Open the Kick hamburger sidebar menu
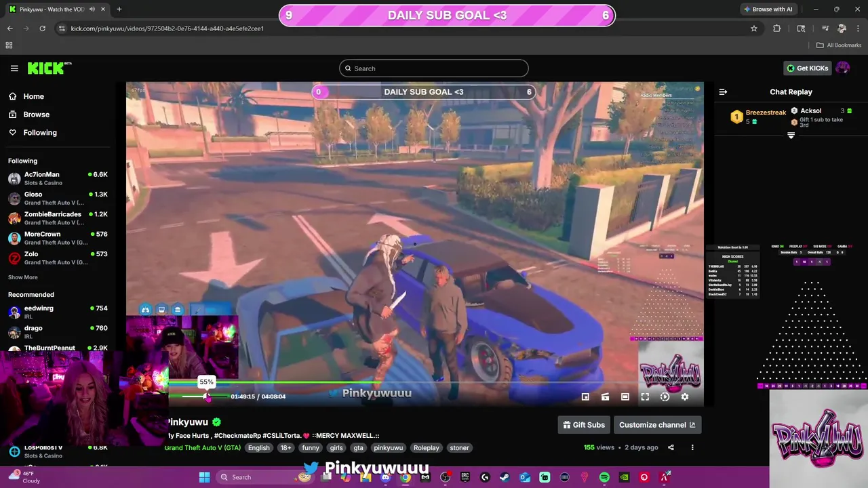The image size is (868, 488). click(x=14, y=68)
